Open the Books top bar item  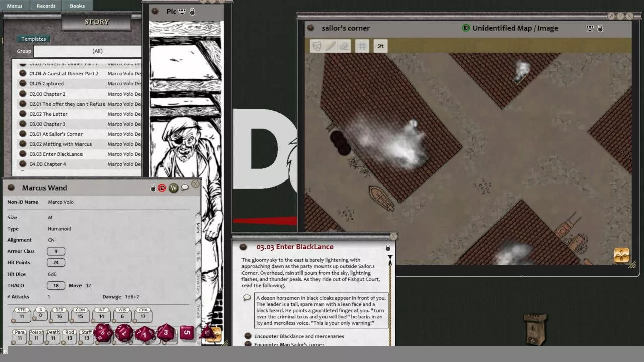click(x=77, y=6)
